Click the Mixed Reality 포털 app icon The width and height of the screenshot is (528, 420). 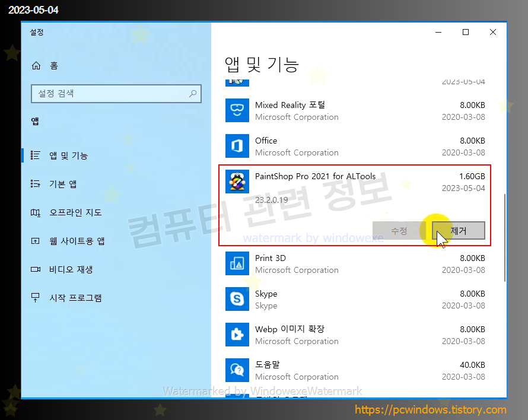tap(237, 110)
